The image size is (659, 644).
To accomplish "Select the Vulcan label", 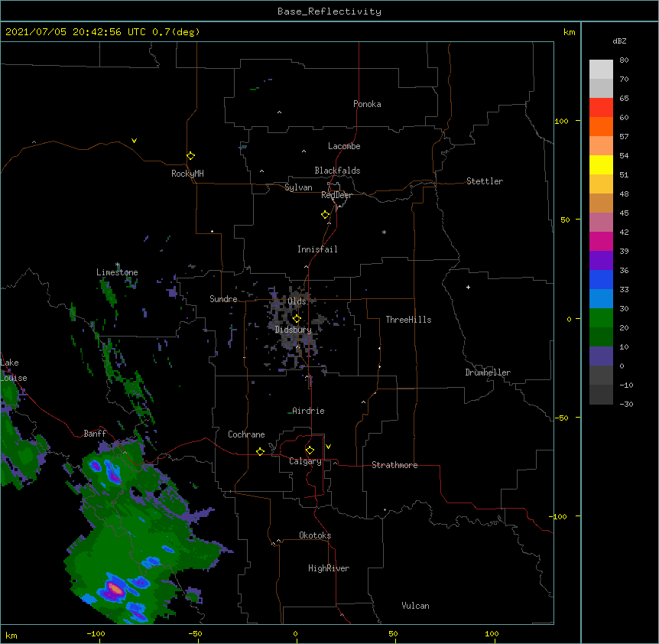I will [415, 606].
